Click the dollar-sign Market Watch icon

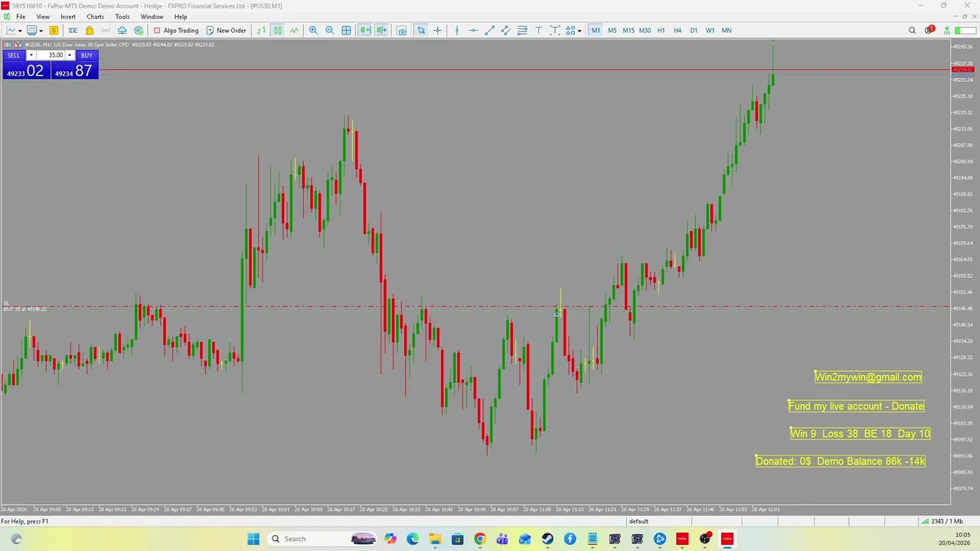pyautogui.click(x=54, y=31)
